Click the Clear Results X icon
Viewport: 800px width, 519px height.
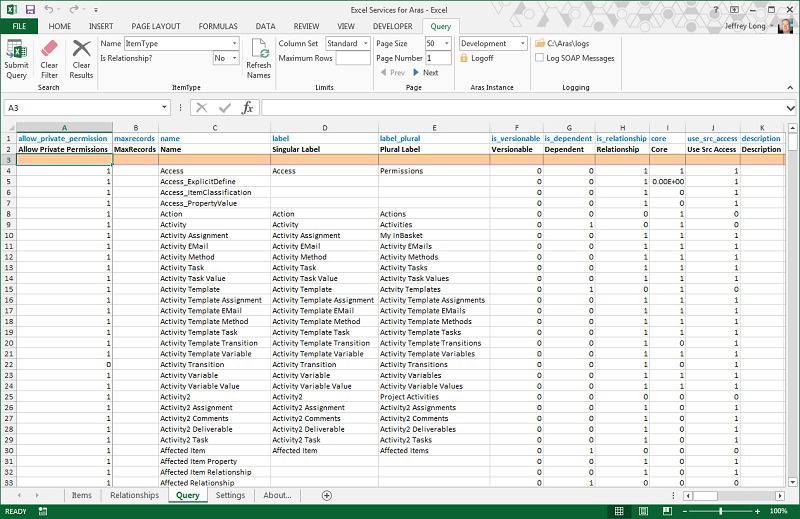[81, 49]
